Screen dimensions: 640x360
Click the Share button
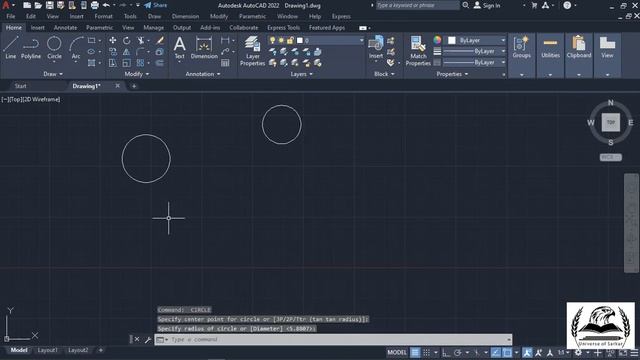(x=156, y=5)
